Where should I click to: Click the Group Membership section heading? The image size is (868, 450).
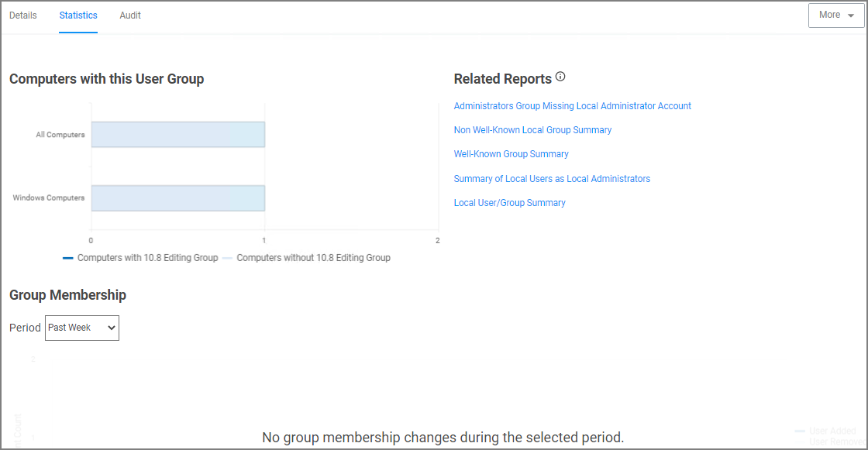tap(67, 295)
